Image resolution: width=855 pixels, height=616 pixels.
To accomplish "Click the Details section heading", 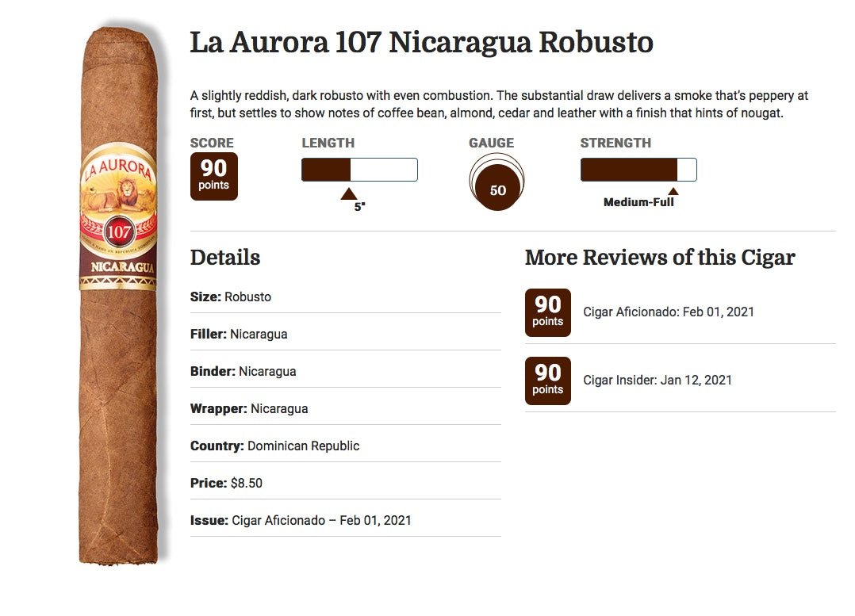I will (x=225, y=258).
